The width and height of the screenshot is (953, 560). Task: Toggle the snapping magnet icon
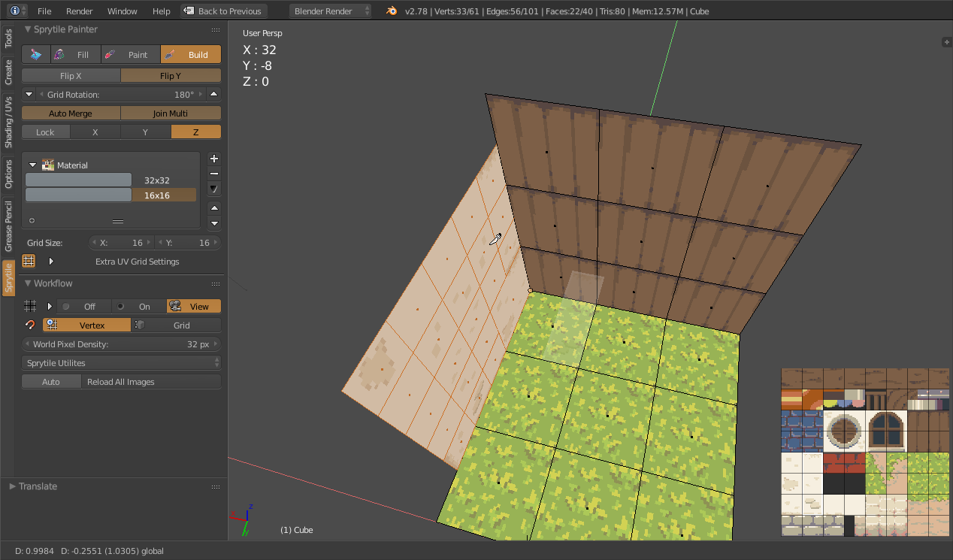pos(30,325)
